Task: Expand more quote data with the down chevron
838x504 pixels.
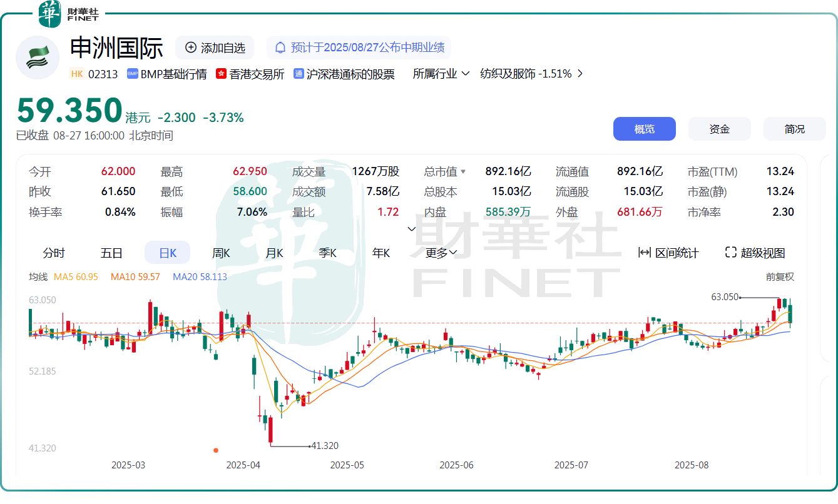Action: click(x=412, y=229)
